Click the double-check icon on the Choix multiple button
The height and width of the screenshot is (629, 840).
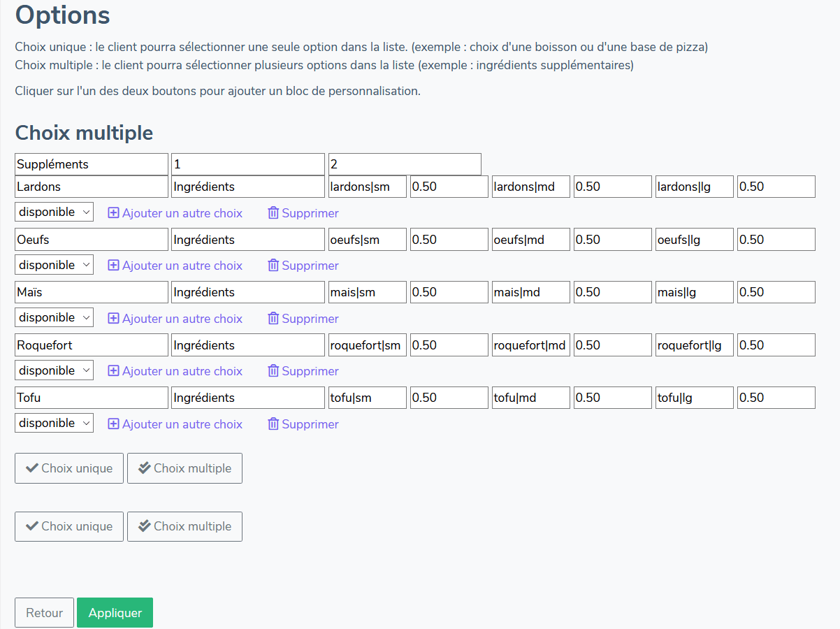click(x=145, y=468)
